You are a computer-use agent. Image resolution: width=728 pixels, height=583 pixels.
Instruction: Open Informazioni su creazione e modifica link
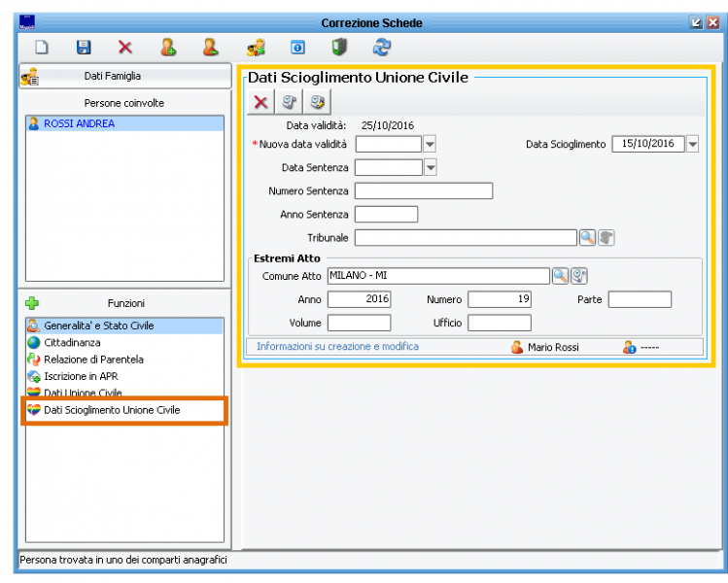[x=337, y=346]
